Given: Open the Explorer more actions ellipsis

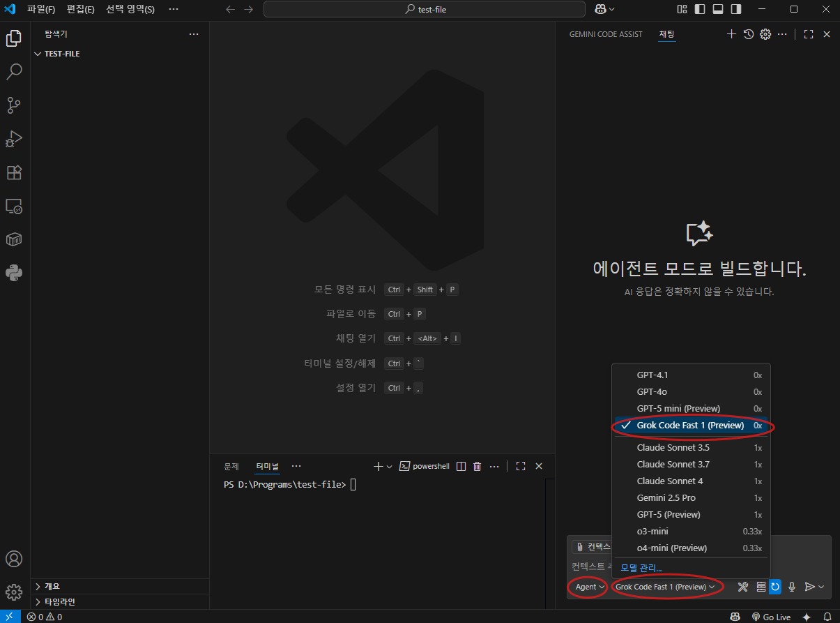Looking at the screenshot, I should pos(194,33).
